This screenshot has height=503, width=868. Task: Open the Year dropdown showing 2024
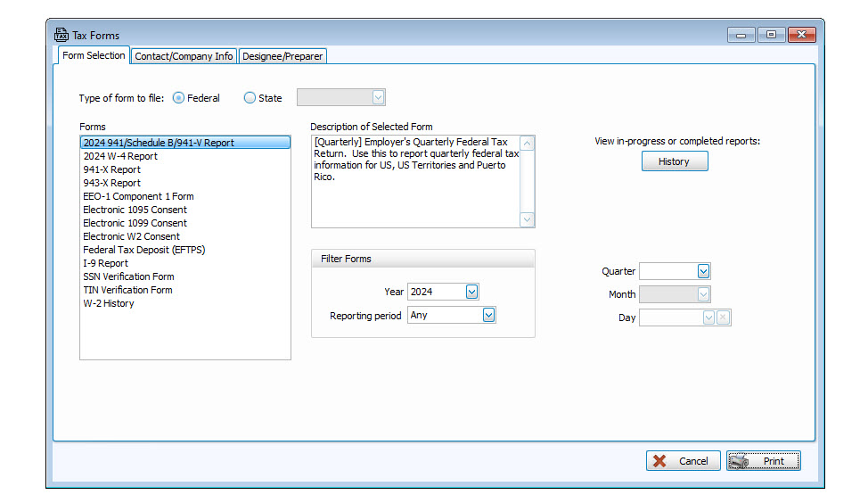point(471,292)
